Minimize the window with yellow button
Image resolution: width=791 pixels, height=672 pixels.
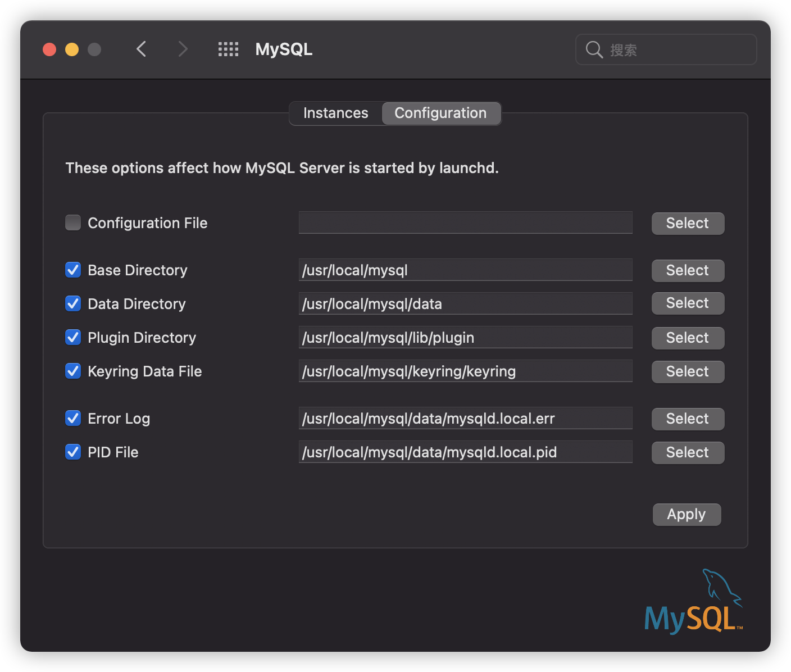[x=72, y=49]
